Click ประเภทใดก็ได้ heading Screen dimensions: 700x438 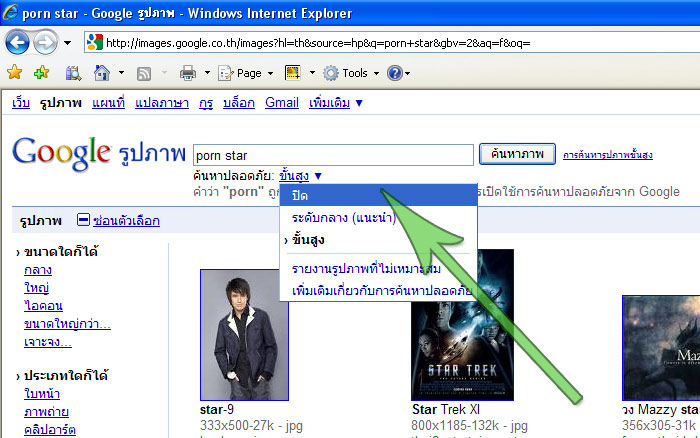(66, 375)
